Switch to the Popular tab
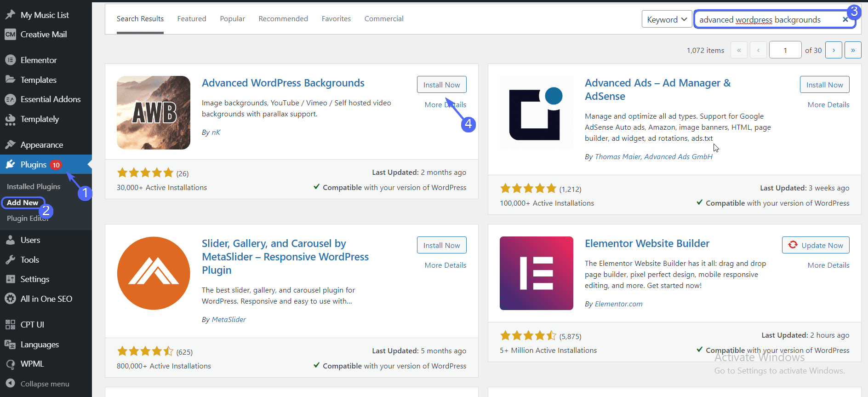 [232, 19]
